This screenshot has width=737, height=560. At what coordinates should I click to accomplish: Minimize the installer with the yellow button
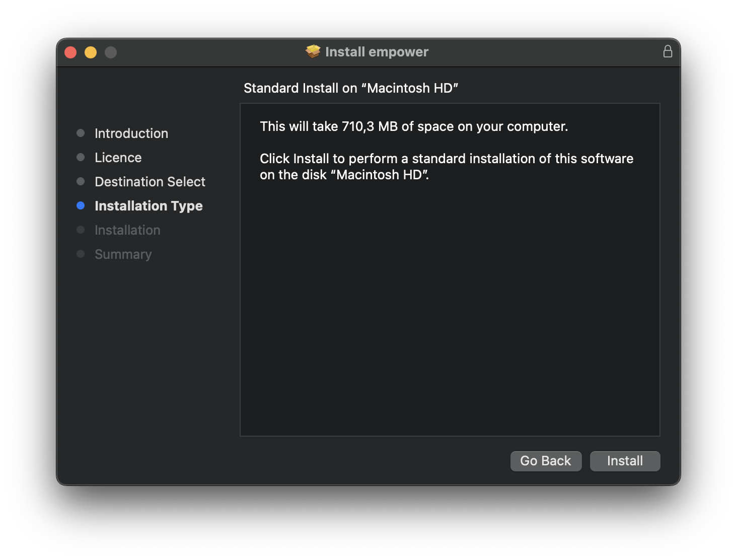pyautogui.click(x=91, y=52)
